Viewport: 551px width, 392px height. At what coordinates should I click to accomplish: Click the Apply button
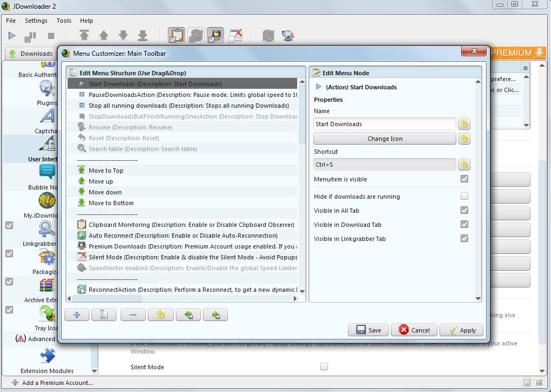coord(461,330)
